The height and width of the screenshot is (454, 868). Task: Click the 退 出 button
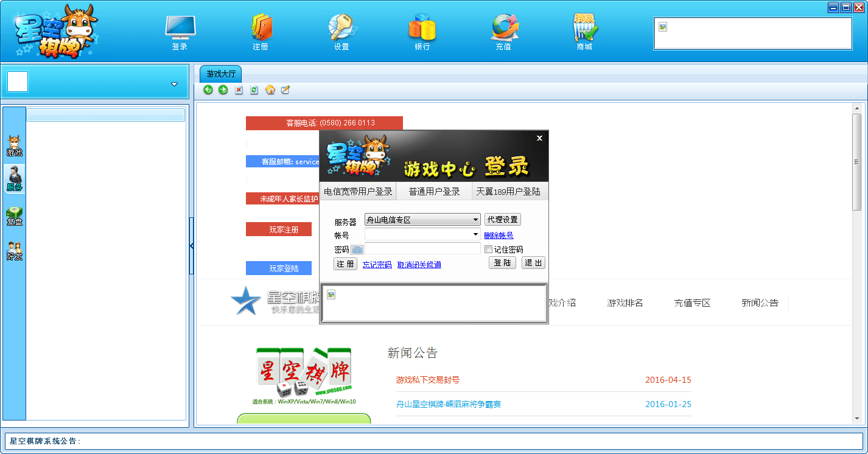[x=533, y=263]
